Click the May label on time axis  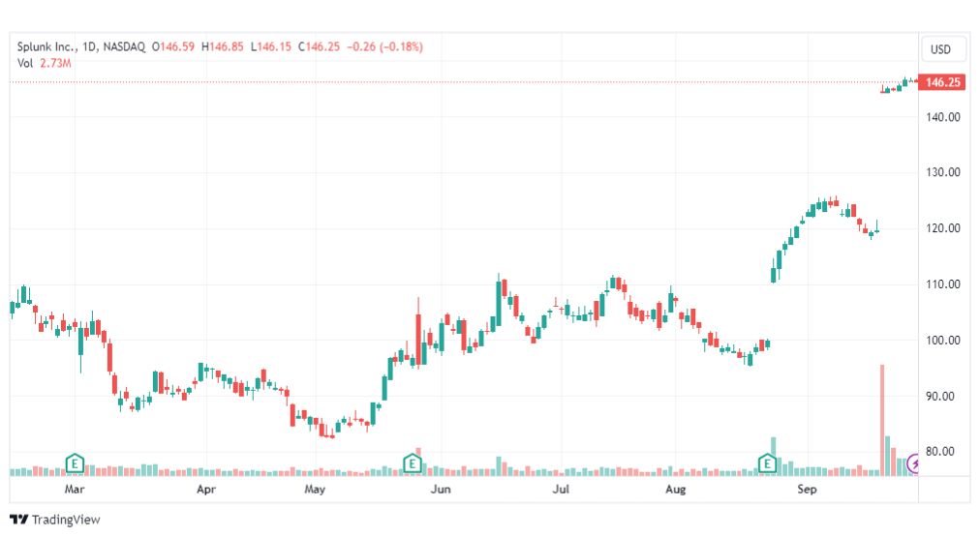[x=315, y=489]
